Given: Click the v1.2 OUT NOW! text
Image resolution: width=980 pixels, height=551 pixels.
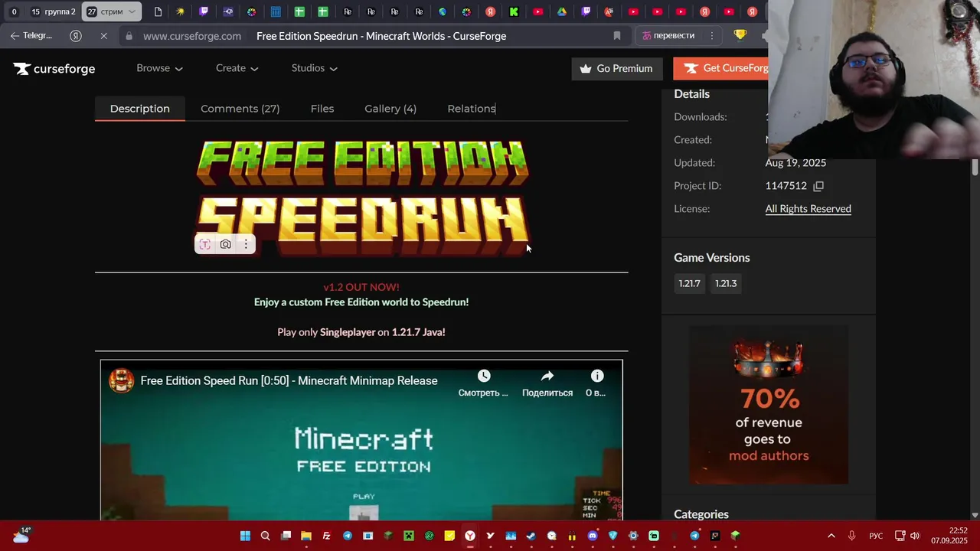Looking at the screenshot, I should (x=361, y=287).
